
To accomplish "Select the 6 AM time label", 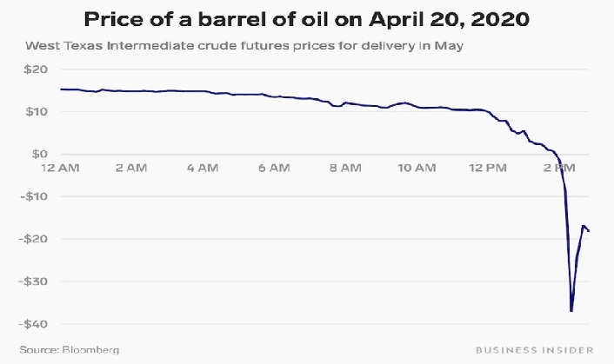I will click(x=273, y=167).
